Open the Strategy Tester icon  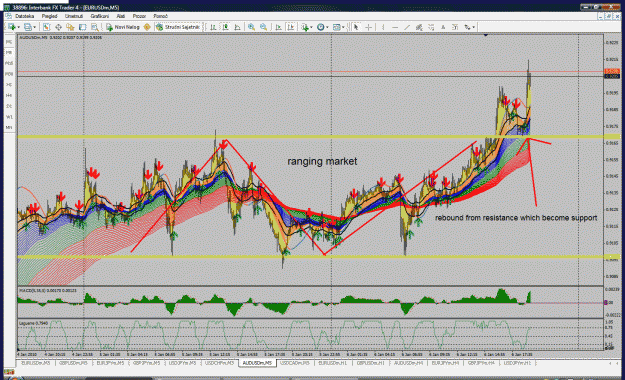point(94,27)
